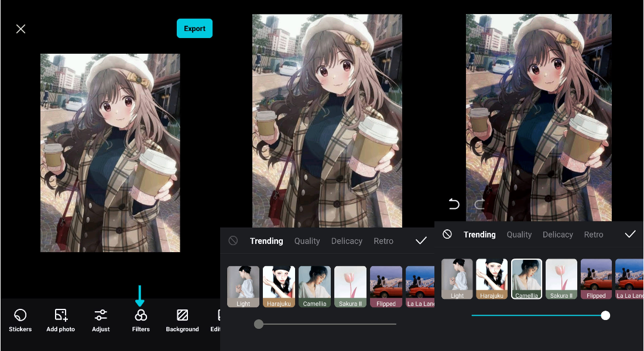Viewport: 644px width, 351px height.
Task: Select Quality tab in the middle filter panel
Action: 307,241
